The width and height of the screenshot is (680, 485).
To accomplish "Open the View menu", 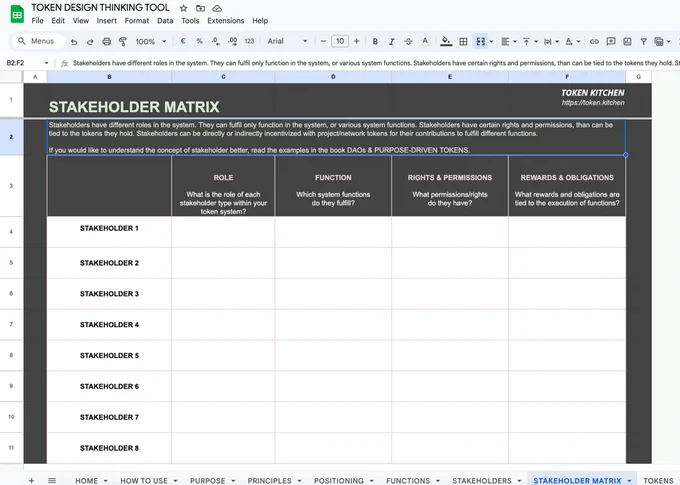I will tap(81, 21).
